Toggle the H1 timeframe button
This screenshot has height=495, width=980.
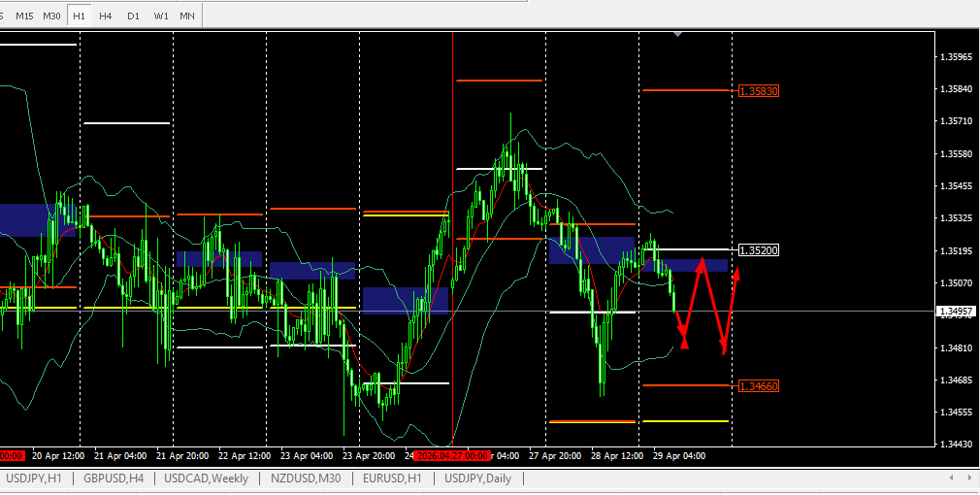[79, 16]
